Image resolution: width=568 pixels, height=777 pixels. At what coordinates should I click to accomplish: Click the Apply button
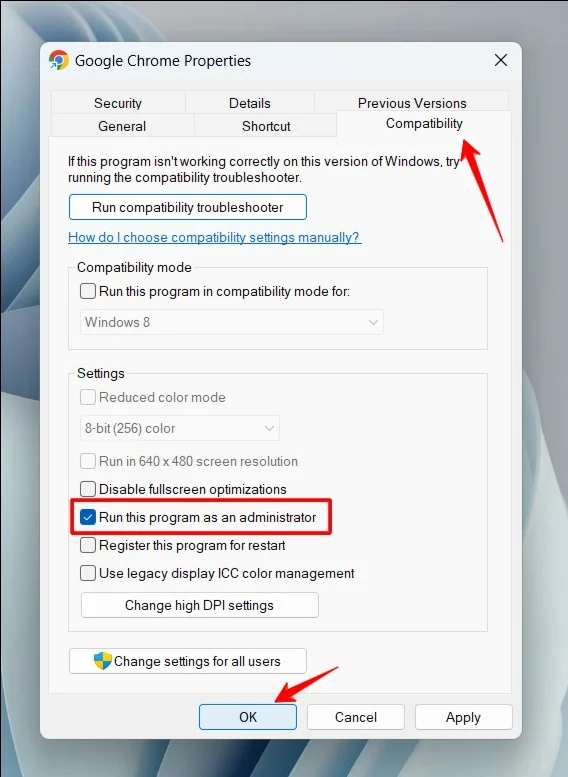463,717
